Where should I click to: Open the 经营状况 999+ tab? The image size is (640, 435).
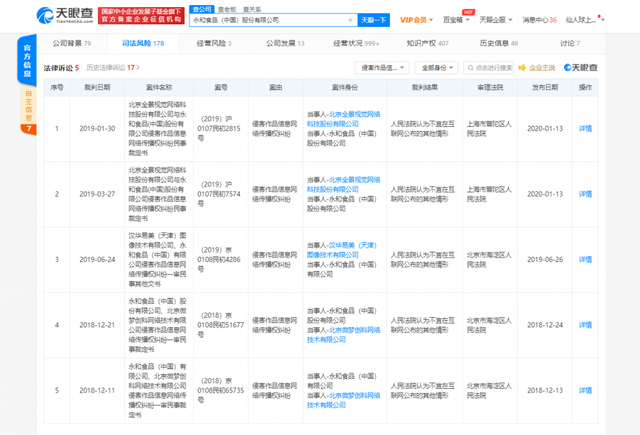coord(356,43)
